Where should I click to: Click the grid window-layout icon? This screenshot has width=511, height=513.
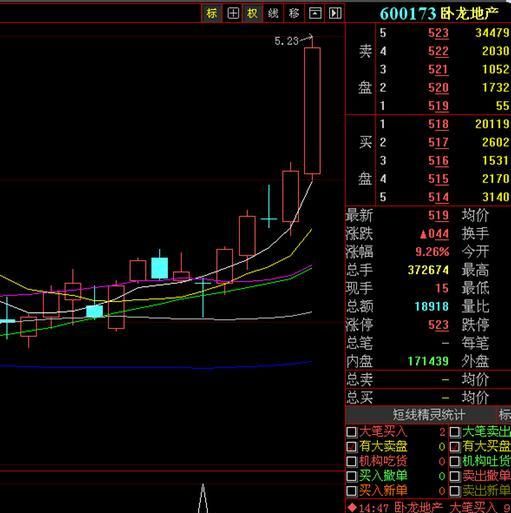(233, 13)
